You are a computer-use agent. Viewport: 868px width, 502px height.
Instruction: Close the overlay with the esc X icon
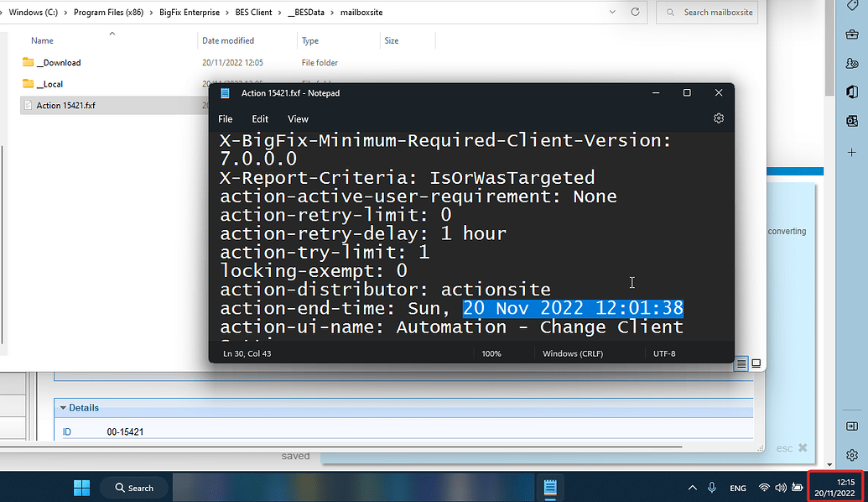[803, 447]
